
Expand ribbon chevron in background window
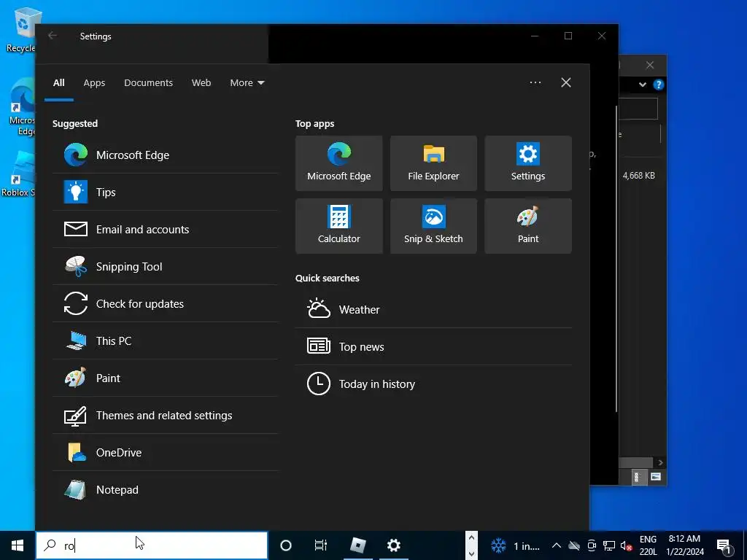pyautogui.click(x=643, y=85)
